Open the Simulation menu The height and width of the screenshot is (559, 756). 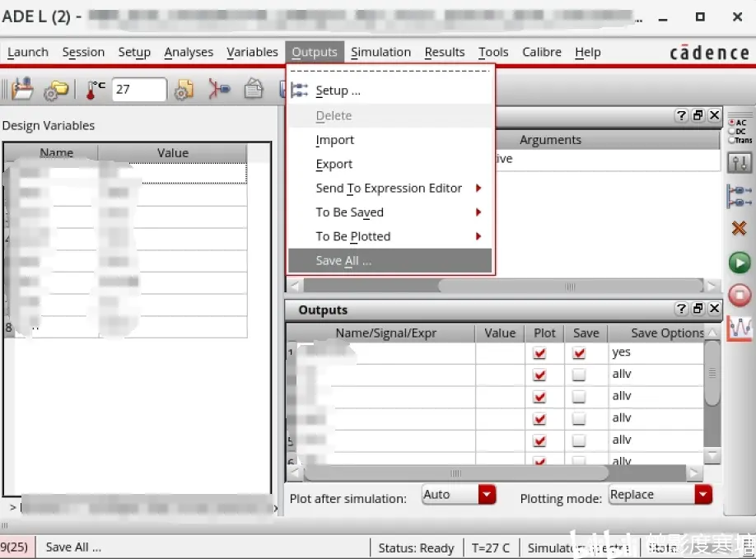coord(380,52)
